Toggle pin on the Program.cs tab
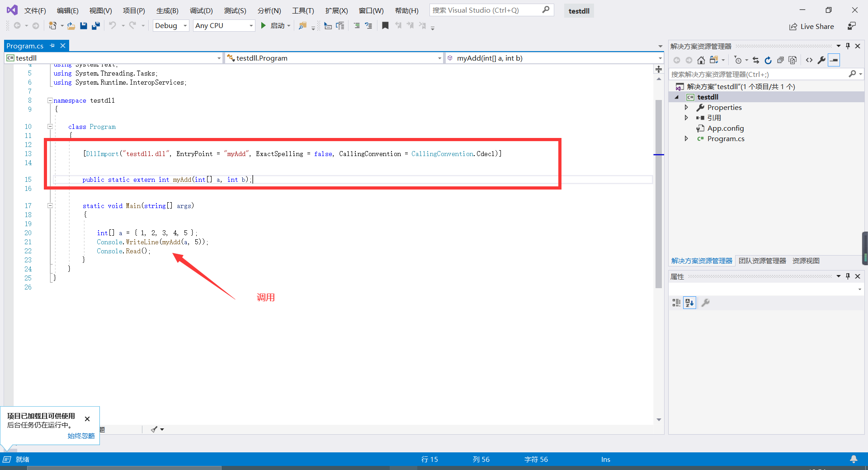The height and width of the screenshot is (470, 868). 52,46
